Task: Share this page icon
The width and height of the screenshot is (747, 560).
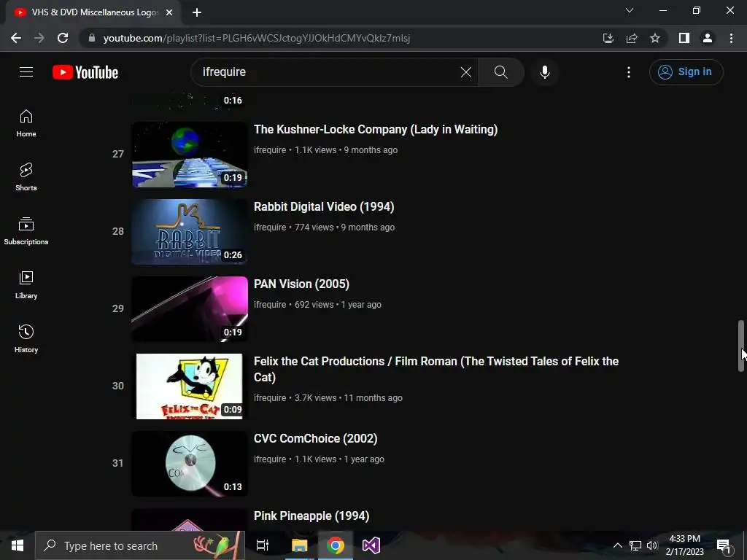Action: pos(632,38)
